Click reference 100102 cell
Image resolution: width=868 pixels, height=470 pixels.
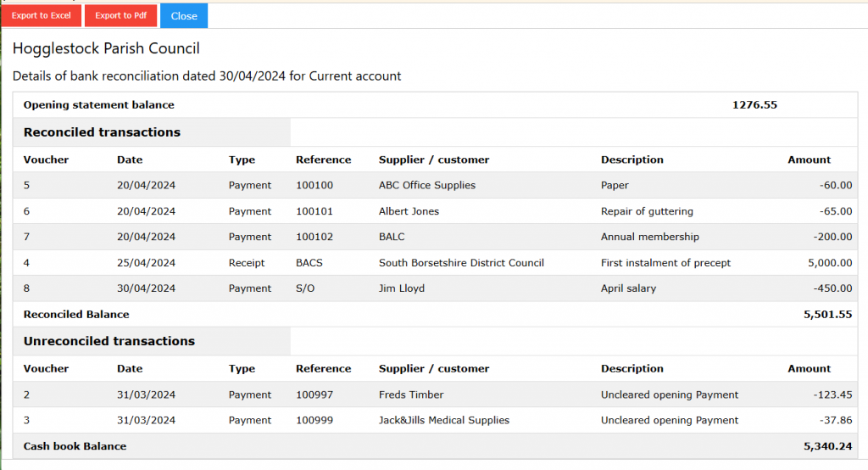[x=314, y=237]
